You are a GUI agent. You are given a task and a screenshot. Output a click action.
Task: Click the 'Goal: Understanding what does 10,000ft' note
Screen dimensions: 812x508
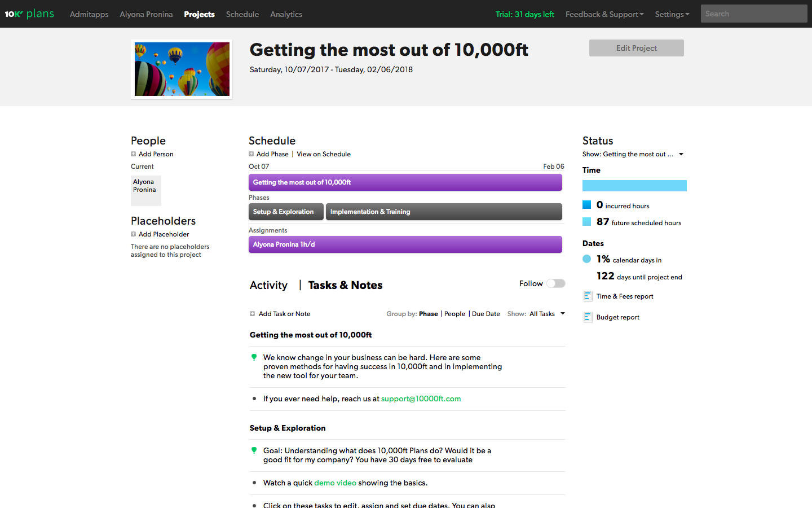point(377,455)
